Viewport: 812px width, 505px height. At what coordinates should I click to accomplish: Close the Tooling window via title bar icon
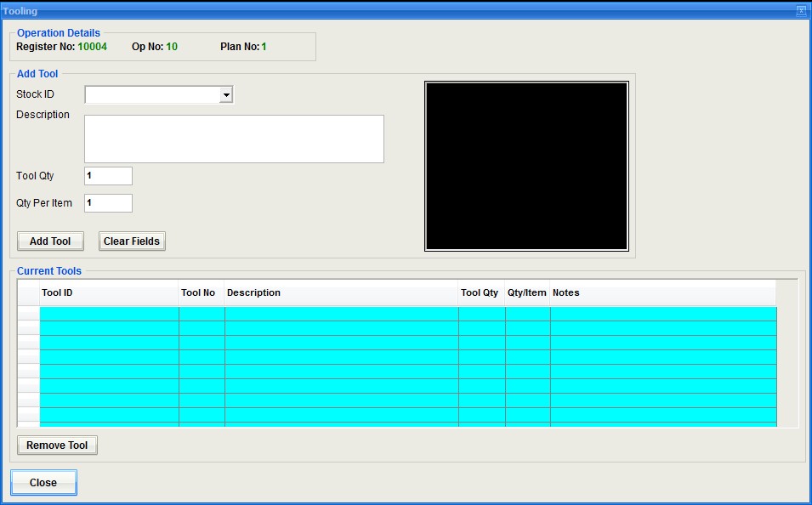pyautogui.click(x=801, y=11)
